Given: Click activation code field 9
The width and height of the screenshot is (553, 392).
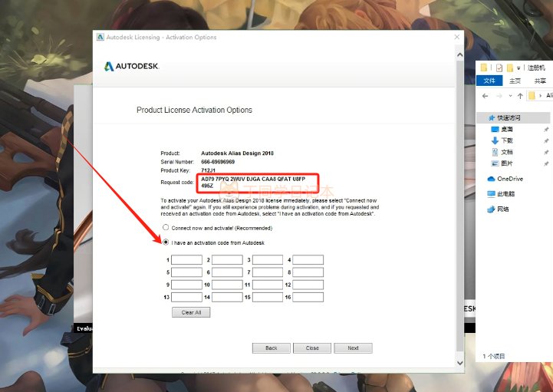Looking at the screenshot, I should 186,285.
